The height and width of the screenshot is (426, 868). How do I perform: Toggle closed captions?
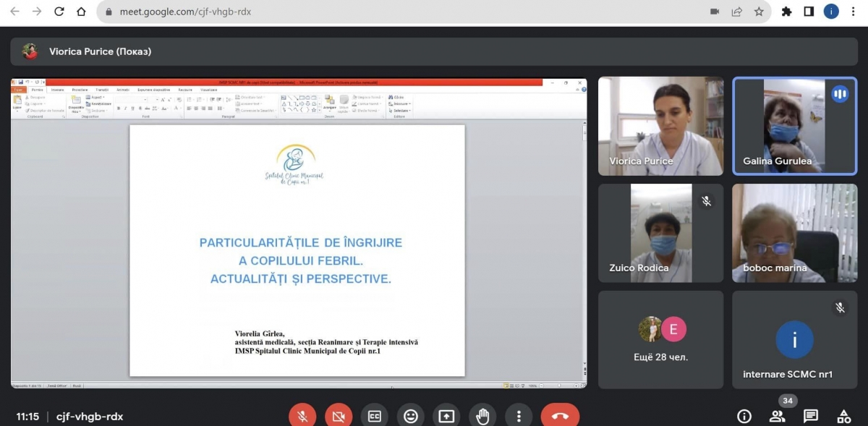pyautogui.click(x=375, y=416)
